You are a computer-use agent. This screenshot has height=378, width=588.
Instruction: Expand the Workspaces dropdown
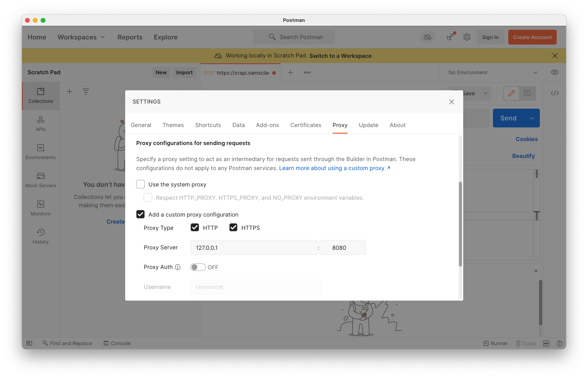[x=81, y=37]
